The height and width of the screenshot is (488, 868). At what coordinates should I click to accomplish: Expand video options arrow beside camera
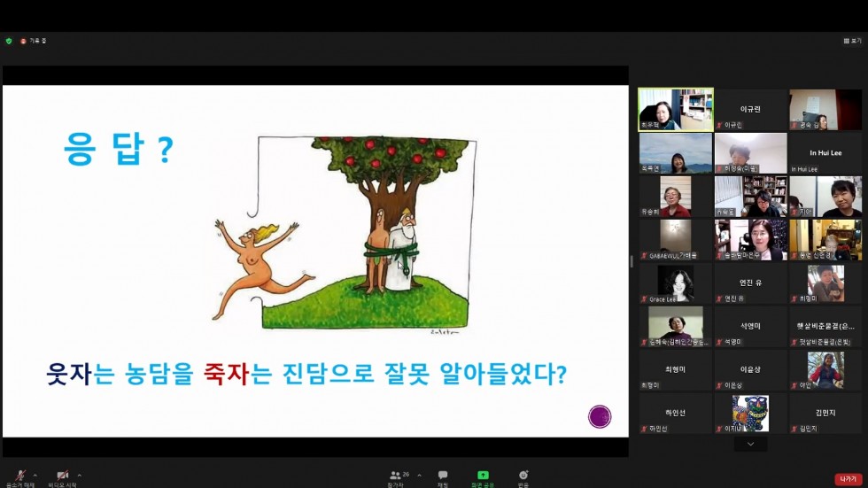[79, 475]
